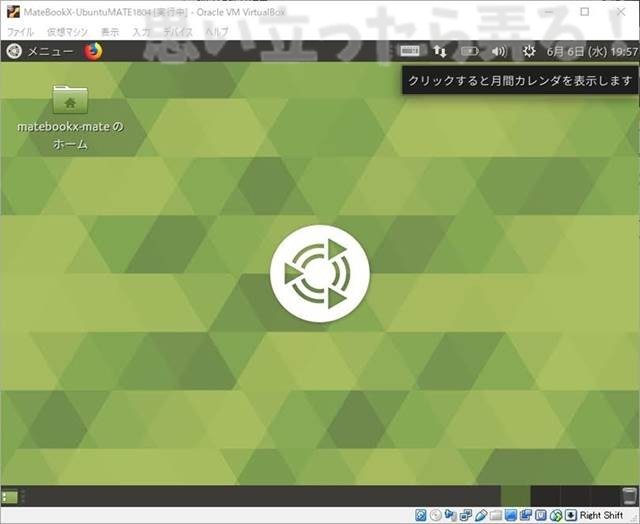Open the 入力 menu in VirtualBox
Image resolution: width=640 pixels, height=524 pixels.
[x=142, y=32]
